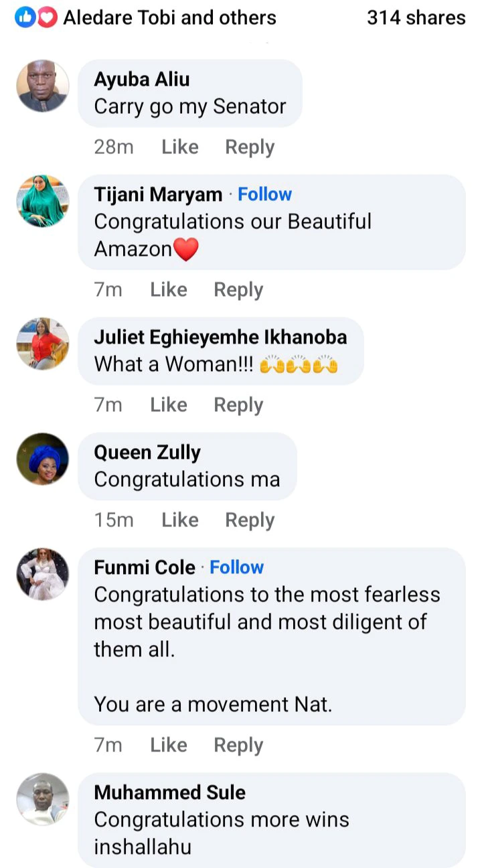Click the red heart reaction icon

point(46,18)
